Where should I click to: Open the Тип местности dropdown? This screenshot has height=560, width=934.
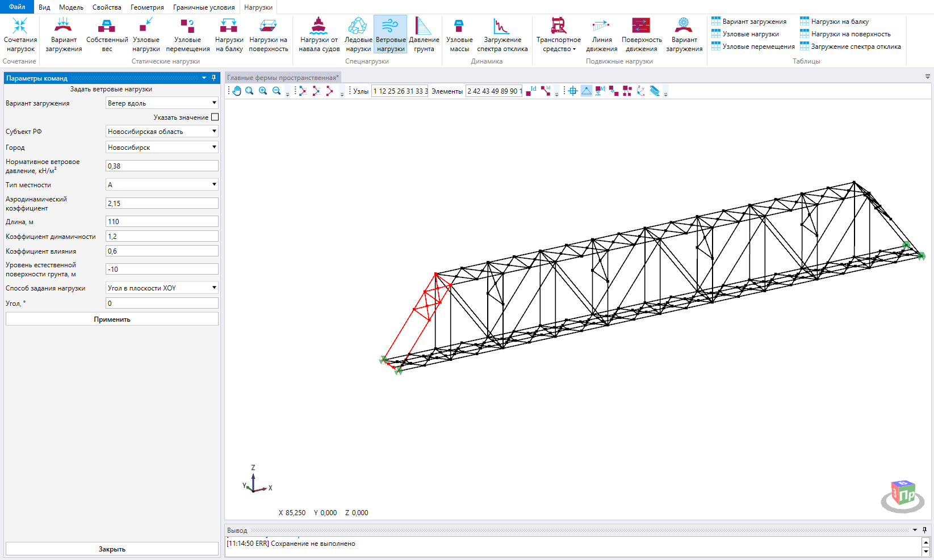[x=162, y=184]
